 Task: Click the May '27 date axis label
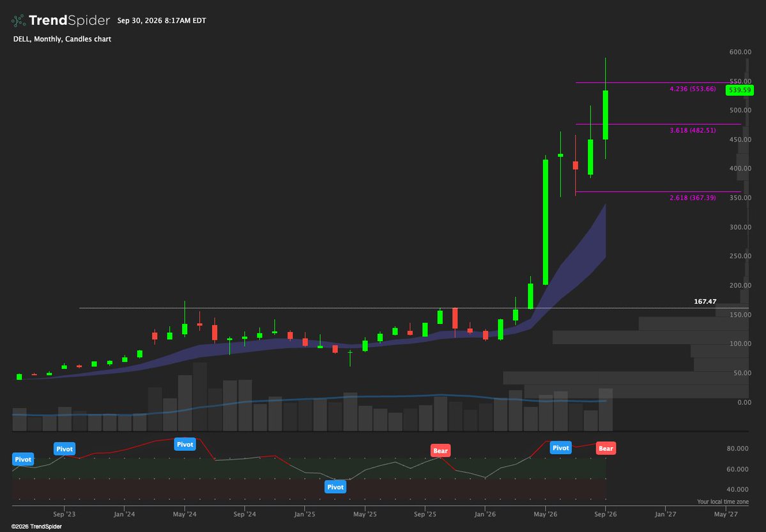[726, 514]
